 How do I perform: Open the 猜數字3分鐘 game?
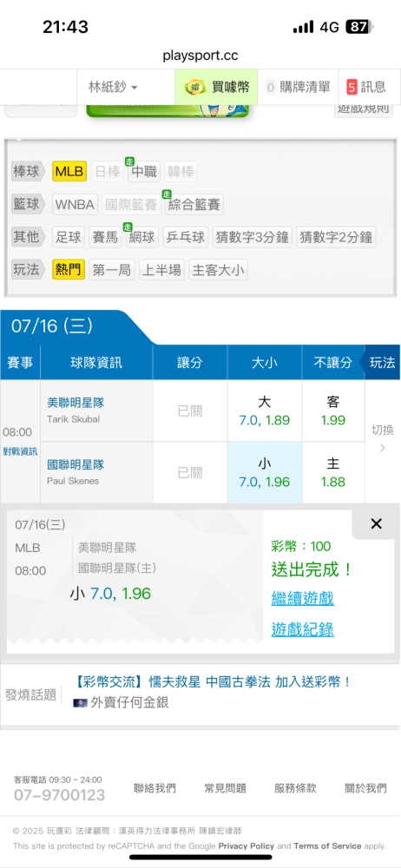tap(252, 238)
